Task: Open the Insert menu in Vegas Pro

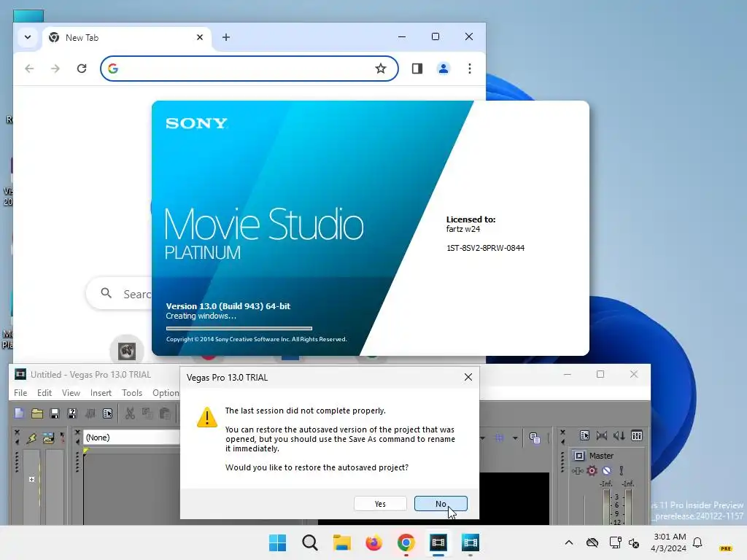Action: [x=101, y=393]
